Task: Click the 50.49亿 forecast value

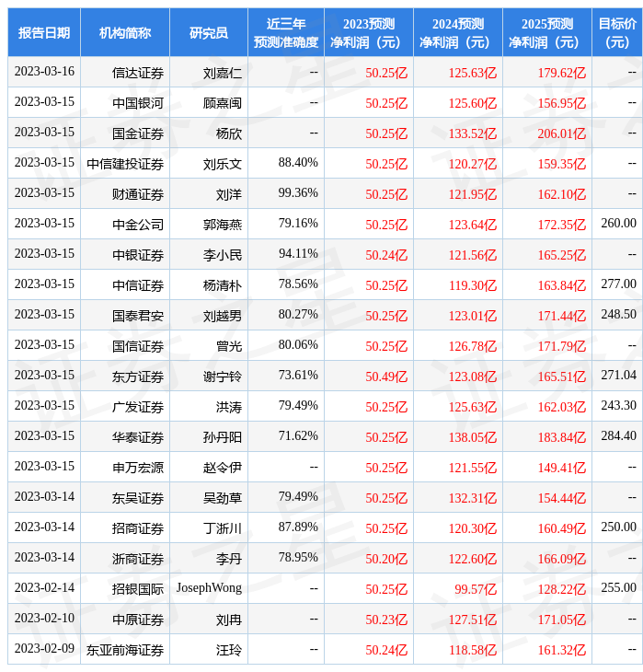Action: click(386, 377)
